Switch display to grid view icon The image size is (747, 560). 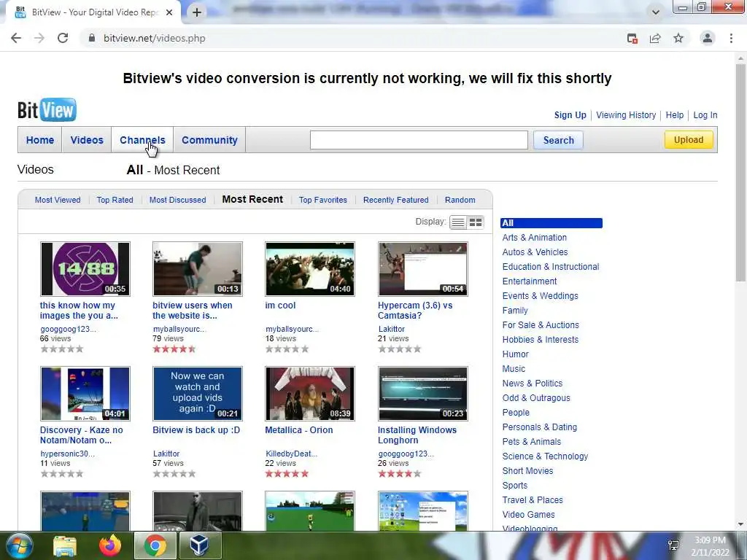[x=476, y=222]
